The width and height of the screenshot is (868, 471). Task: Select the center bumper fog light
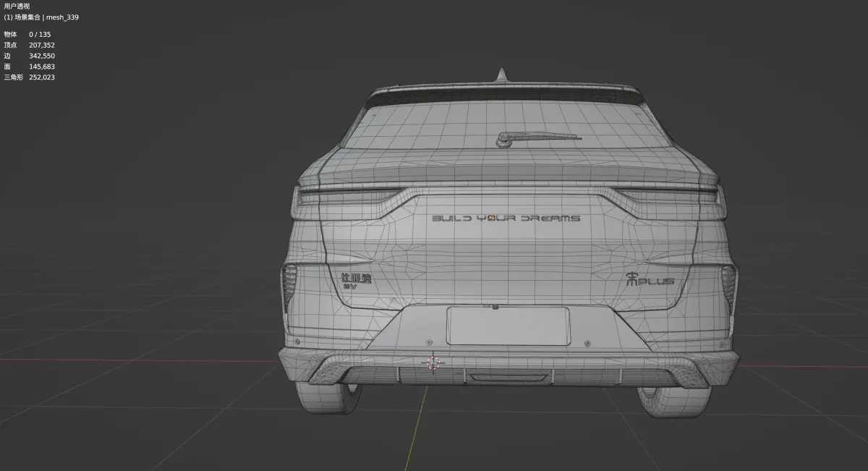[x=507, y=377]
